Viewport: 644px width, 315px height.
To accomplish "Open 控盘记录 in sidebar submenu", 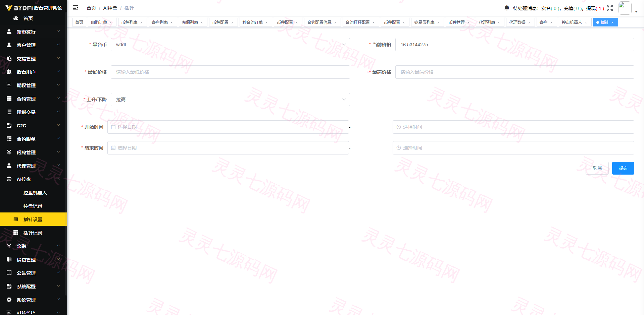I will (x=34, y=206).
